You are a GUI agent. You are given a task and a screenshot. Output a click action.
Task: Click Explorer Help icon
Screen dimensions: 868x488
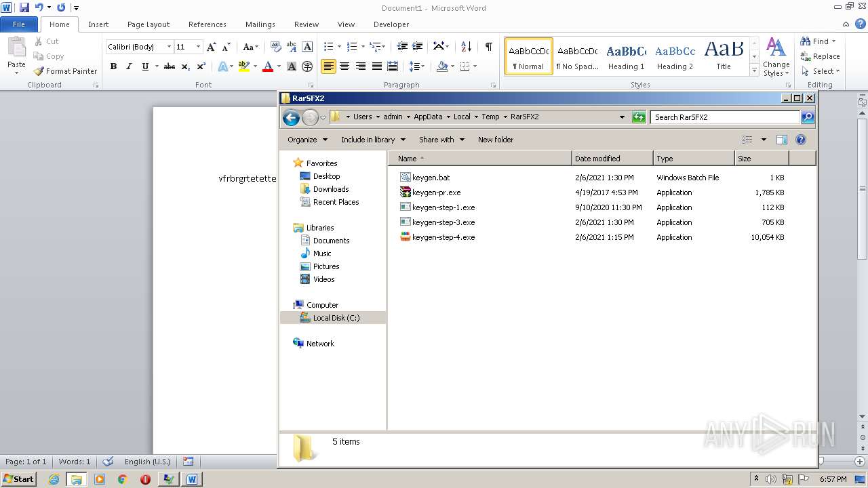[801, 140]
